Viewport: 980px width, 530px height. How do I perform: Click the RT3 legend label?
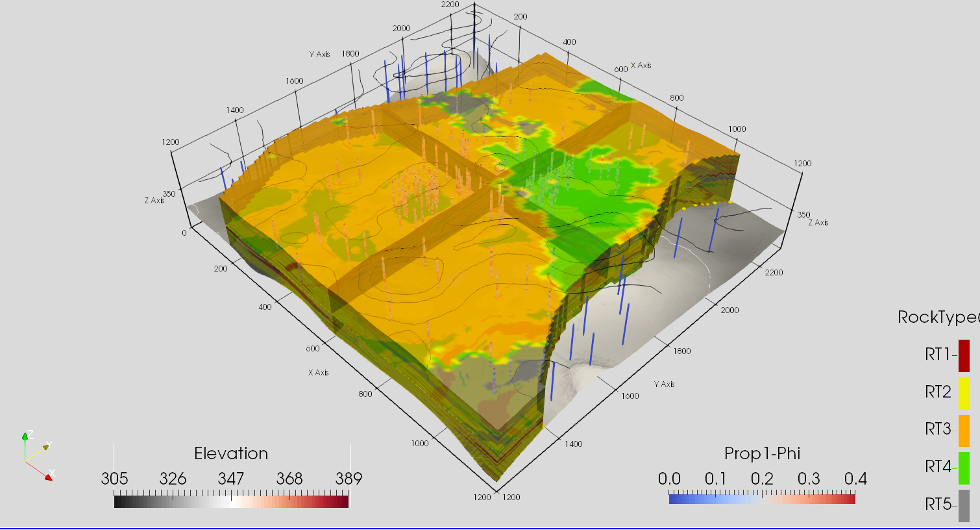[938, 429]
